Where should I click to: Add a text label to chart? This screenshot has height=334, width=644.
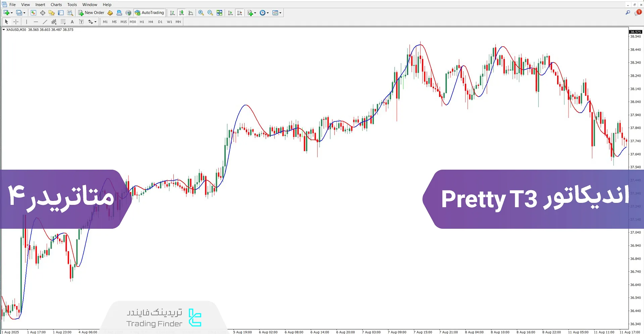click(x=72, y=22)
